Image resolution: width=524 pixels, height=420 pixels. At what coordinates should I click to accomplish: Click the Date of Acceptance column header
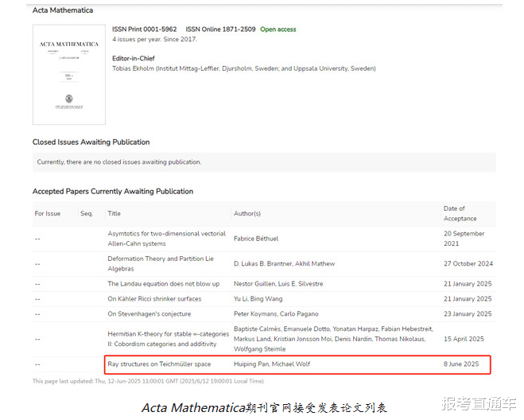point(460,214)
